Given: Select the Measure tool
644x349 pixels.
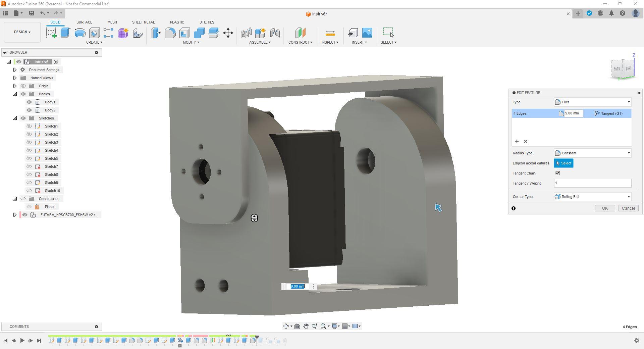Looking at the screenshot, I should pyautogui.click(x=330, y=33).
